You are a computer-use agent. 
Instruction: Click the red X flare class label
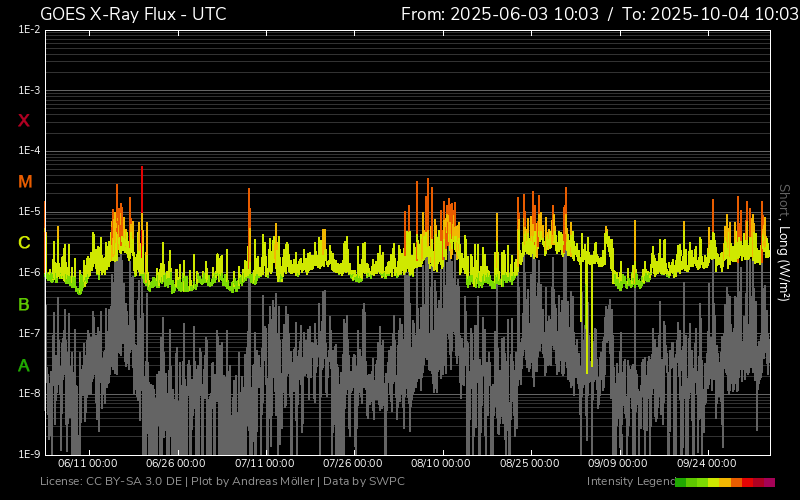25,121
